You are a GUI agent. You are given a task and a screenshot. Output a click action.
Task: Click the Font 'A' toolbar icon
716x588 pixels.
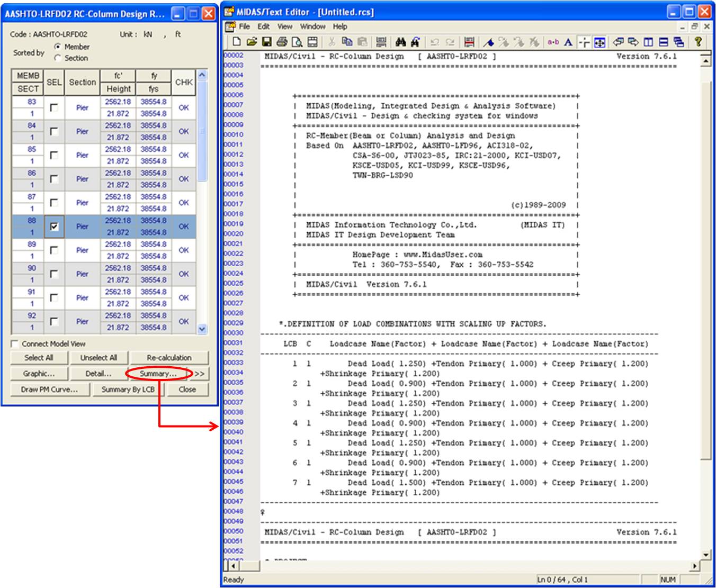(568, 42)
